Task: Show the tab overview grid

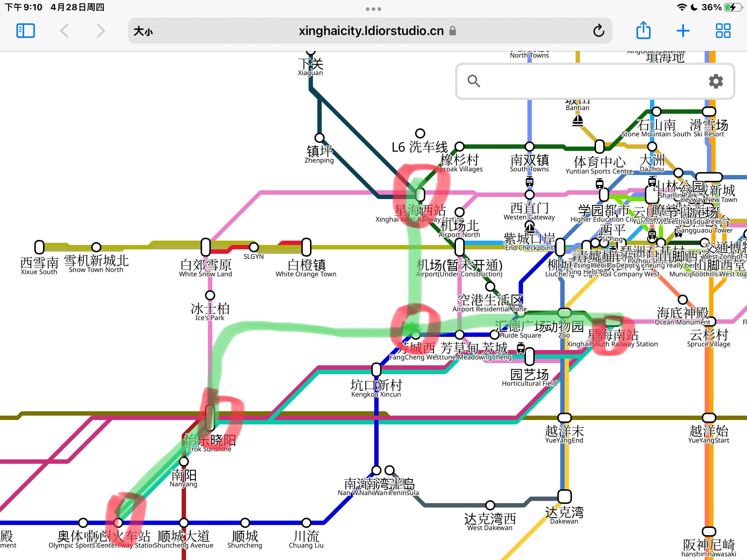Action: point(723,31)
